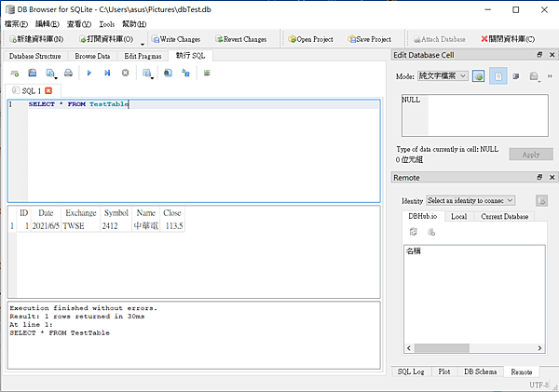Open the import/save dropdown in Edit Cell

[x=535, y=76]
